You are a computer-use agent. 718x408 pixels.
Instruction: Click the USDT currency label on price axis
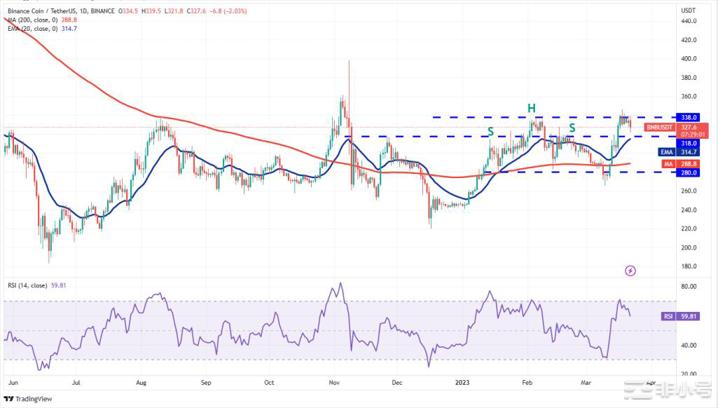click(687, 9)
